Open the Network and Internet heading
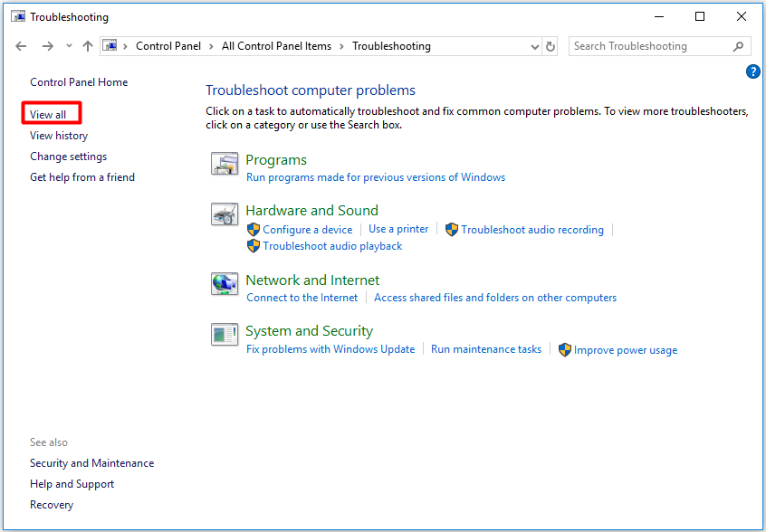Screen dimensions: 766x532 click(312, 280)
